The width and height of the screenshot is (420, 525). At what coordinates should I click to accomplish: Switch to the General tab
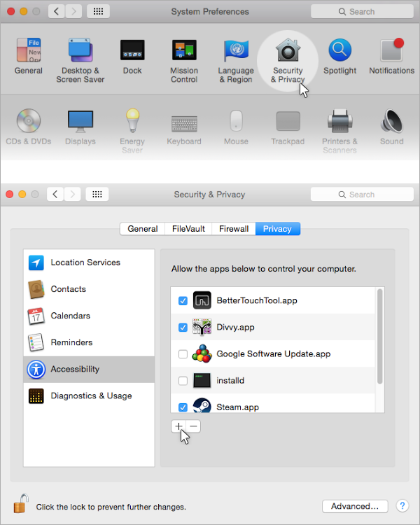coord(143,229)
